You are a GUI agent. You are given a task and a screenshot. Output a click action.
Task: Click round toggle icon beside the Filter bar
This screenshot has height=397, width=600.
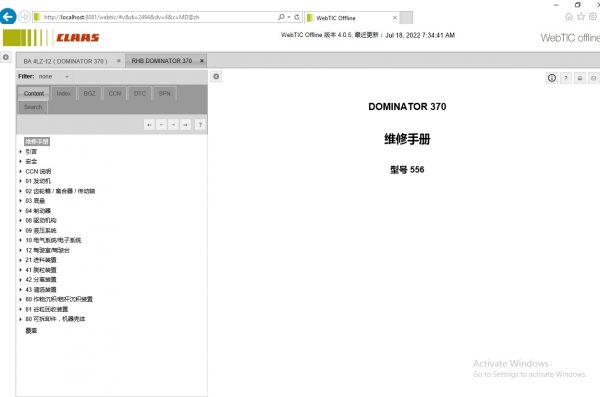[216, 77]
